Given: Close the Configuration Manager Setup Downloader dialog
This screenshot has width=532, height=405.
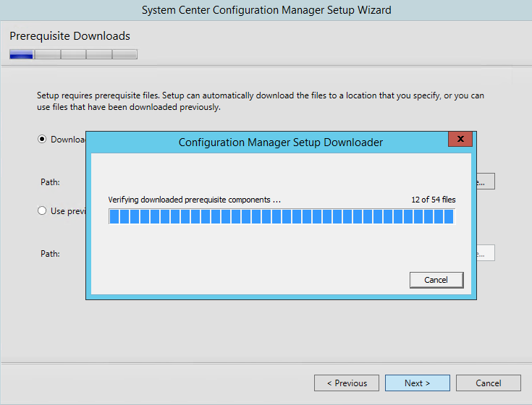Looking at the screenshot, I should 460,139.
